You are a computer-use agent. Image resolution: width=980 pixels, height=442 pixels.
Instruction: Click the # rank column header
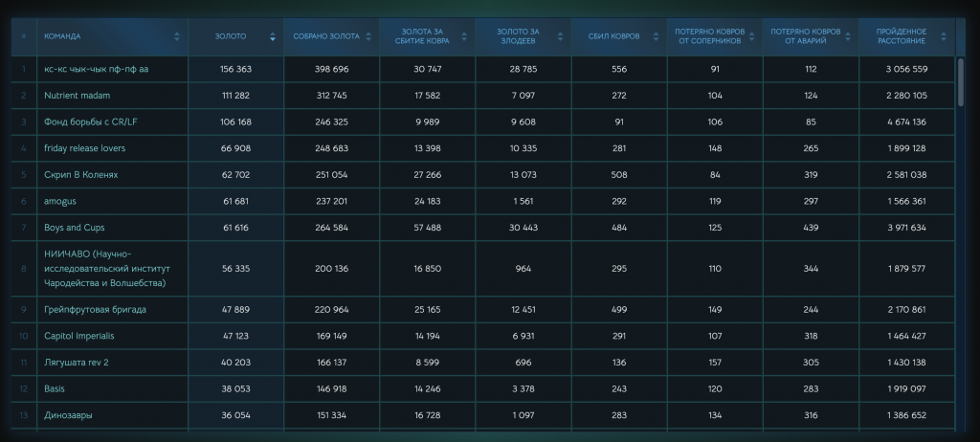click(x=23, y=36)
